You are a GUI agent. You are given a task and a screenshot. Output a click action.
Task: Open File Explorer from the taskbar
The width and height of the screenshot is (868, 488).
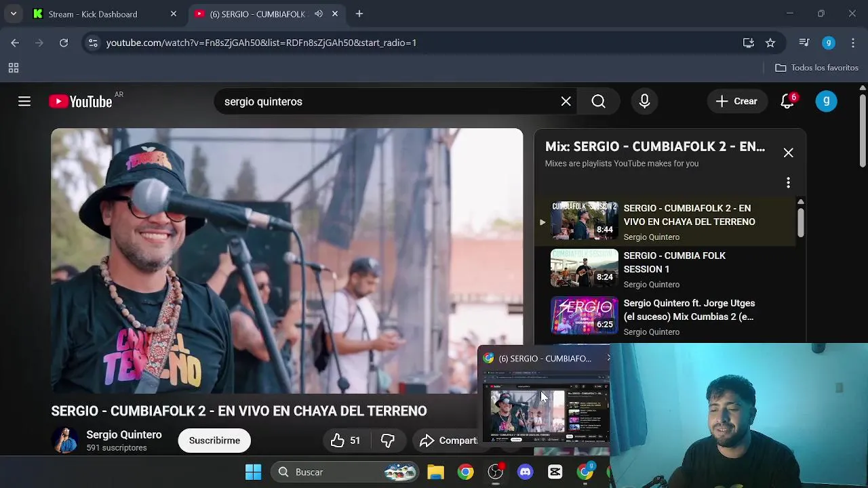[435, 472]
